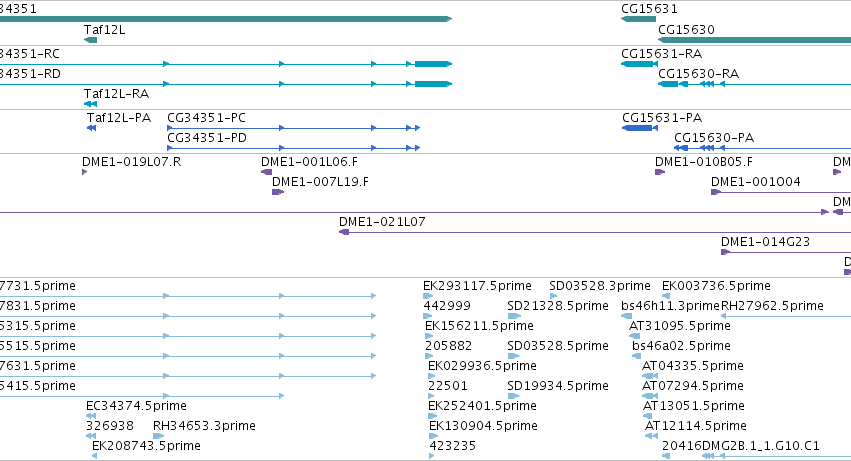Click the AT07294.5prime EST label
Viewport: 851px width, 461px height.
pos(693,387)
